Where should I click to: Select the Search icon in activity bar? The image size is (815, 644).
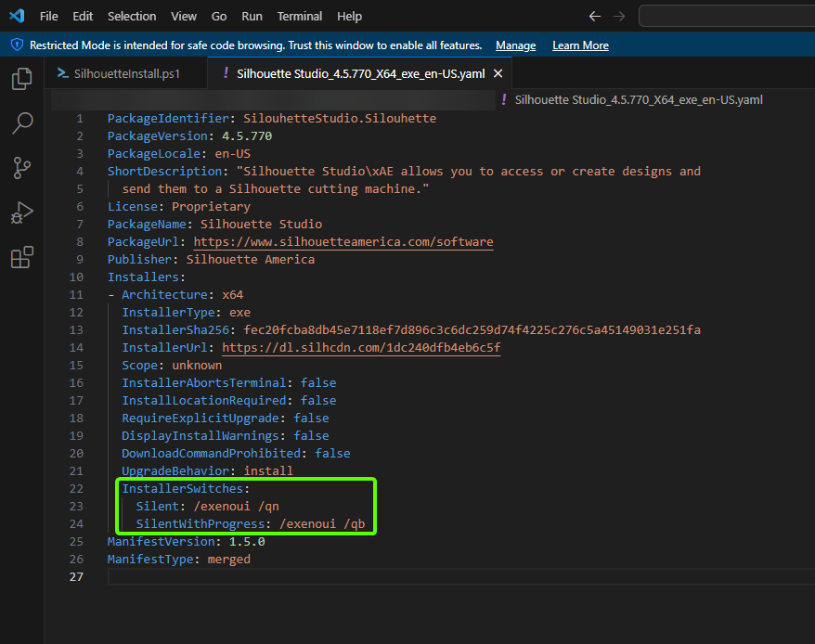[x=21, y=123]
